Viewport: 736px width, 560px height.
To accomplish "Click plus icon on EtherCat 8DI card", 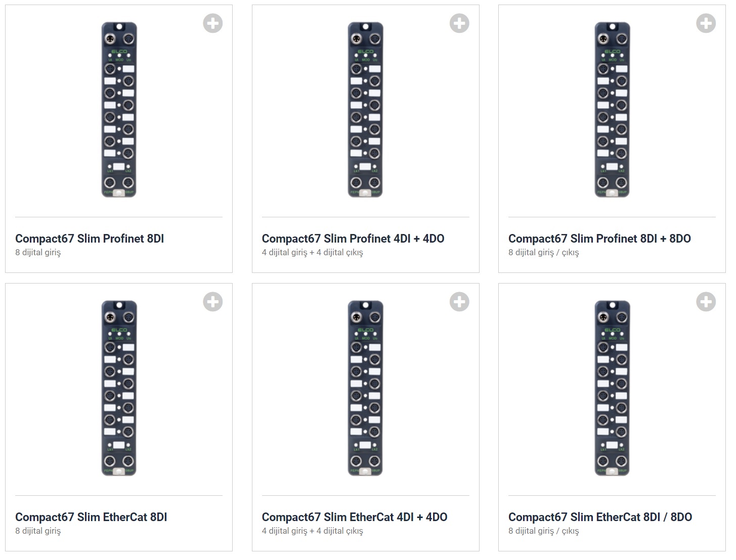I will 213,302.
